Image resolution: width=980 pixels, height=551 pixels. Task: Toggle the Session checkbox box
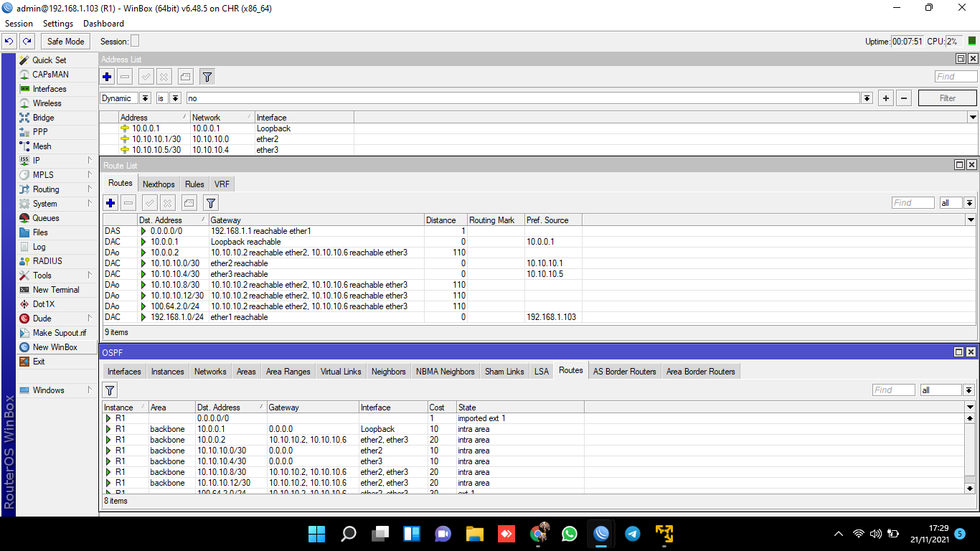click(135, 42)
